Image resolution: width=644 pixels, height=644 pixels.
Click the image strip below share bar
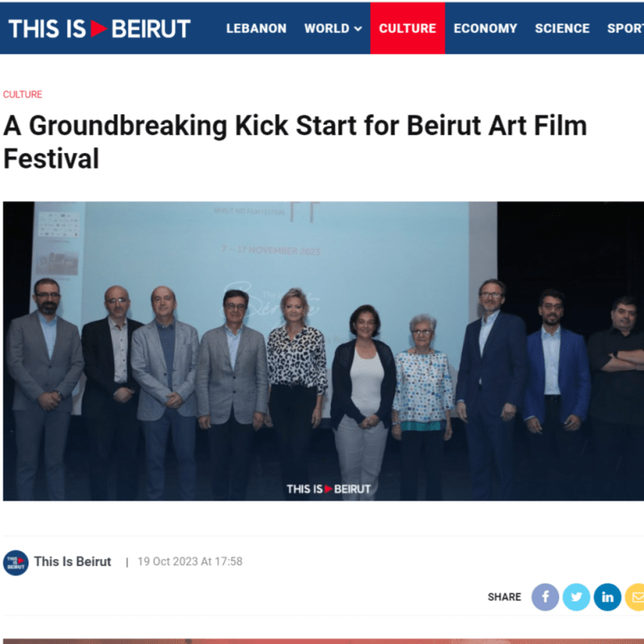tap(323, 641)
